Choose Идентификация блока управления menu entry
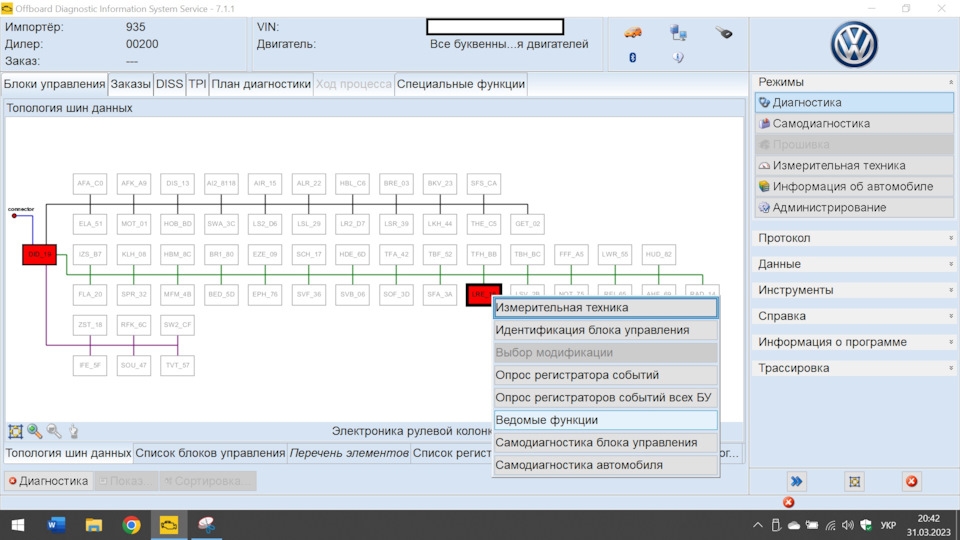Screen dimensions: 960x540 (x=606, y=330)
